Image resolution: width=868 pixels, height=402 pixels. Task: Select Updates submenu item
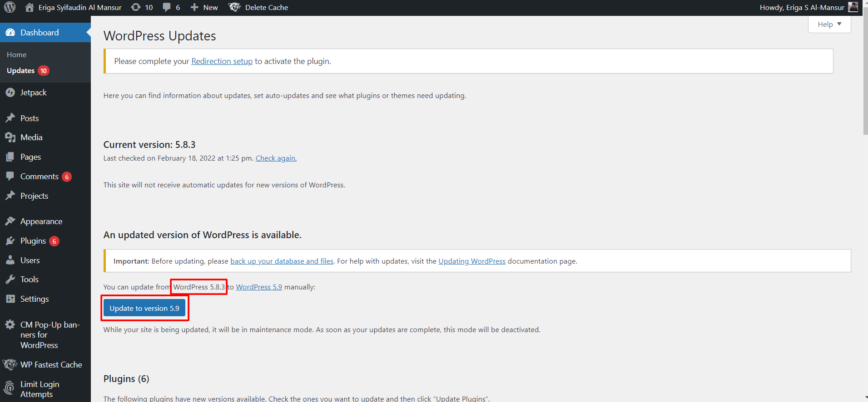[x=21, y=71]
